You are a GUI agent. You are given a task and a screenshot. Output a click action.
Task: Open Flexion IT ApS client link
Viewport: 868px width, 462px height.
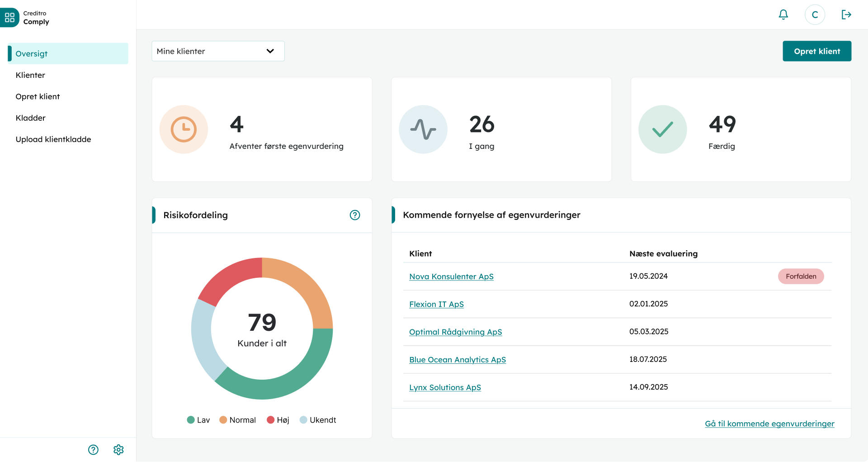point(436,304)
